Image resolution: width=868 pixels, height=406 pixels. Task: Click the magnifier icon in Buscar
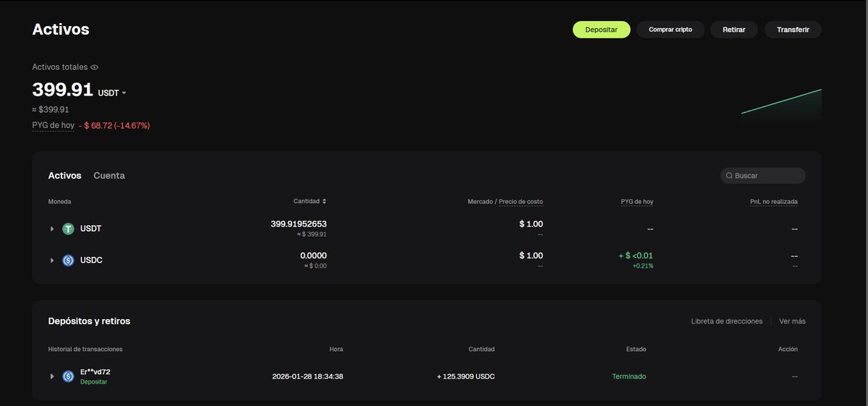click(x=729, y=176)
